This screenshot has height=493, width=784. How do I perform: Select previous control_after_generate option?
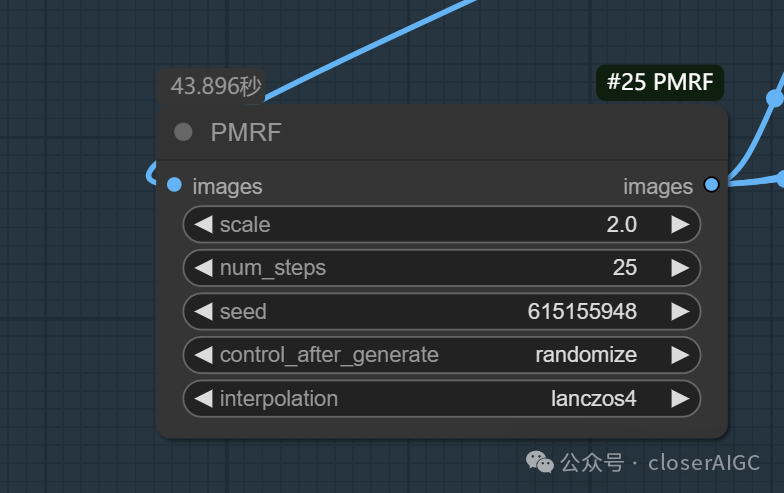(204, 355)
